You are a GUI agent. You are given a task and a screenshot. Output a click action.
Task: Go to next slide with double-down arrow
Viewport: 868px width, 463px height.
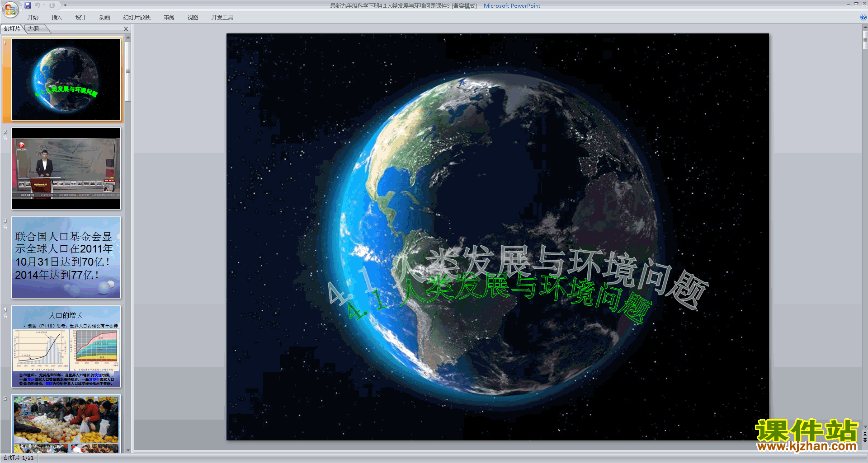[865, 440]
